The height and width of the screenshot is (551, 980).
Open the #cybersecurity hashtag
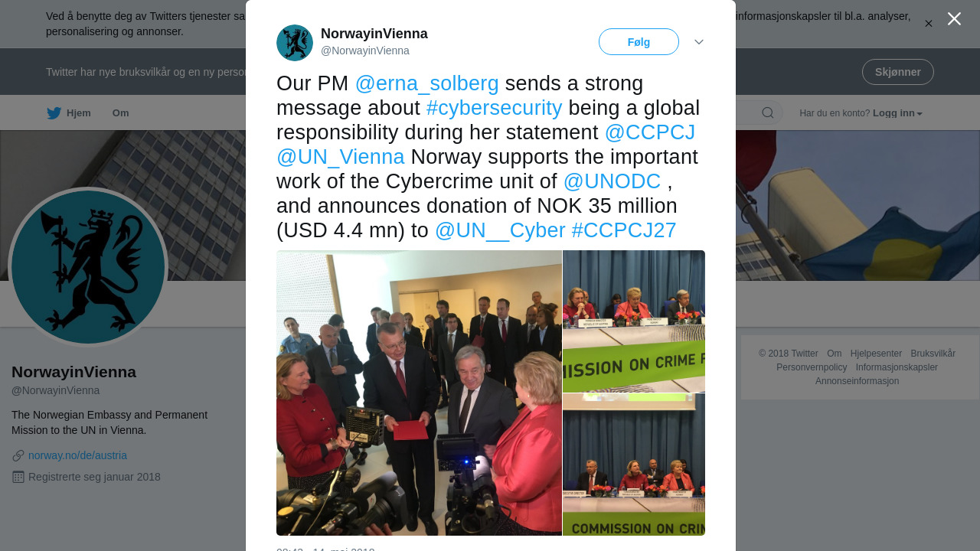[x=494, y=108]
